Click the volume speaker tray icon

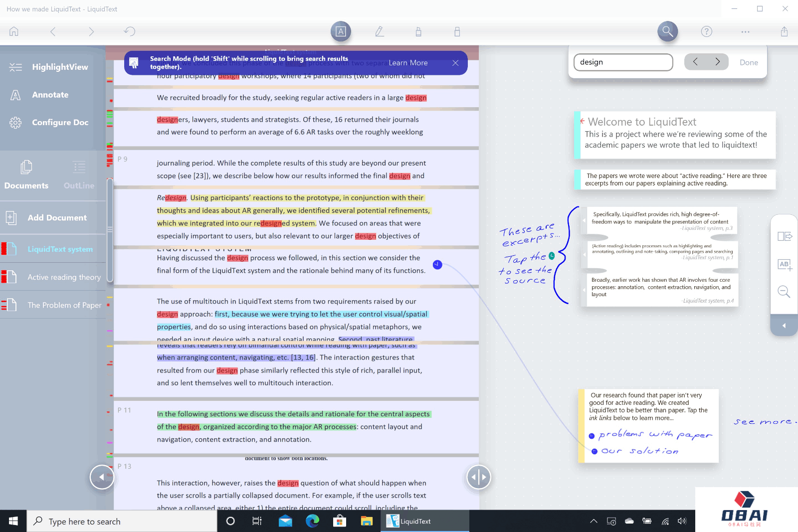682,521
